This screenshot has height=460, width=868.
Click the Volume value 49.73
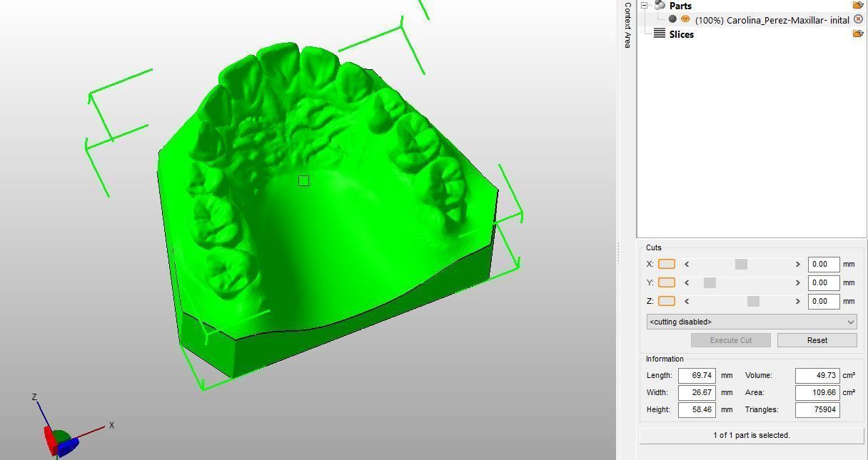817,375
